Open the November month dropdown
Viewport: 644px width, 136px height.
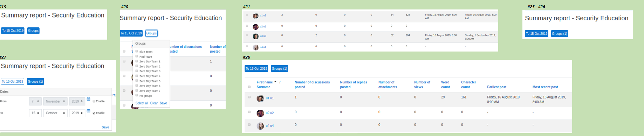click(55, 101)
